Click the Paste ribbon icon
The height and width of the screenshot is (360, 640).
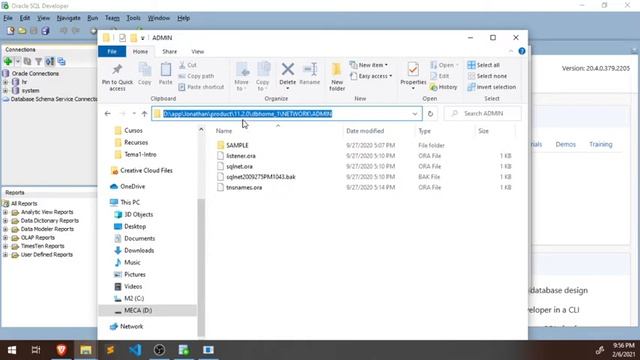[x=165, y=70]
